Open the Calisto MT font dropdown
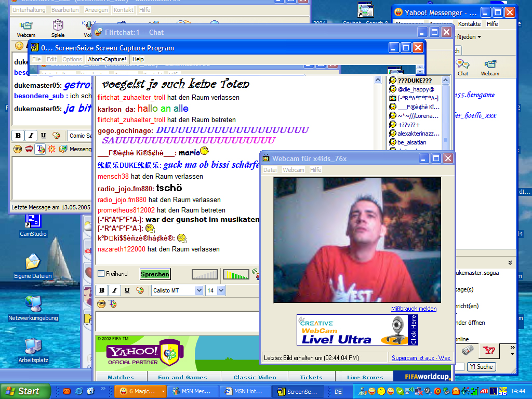Screen dimensions: 532x399 (199, 290)
